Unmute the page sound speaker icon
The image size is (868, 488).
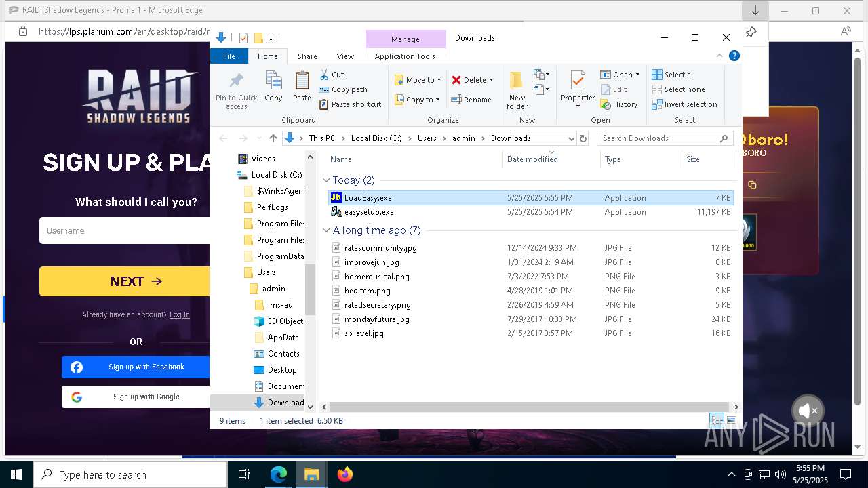(807, 411)
